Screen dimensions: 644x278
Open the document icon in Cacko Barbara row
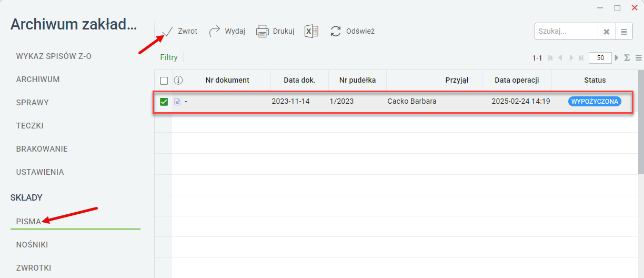[x=177, y=101]
